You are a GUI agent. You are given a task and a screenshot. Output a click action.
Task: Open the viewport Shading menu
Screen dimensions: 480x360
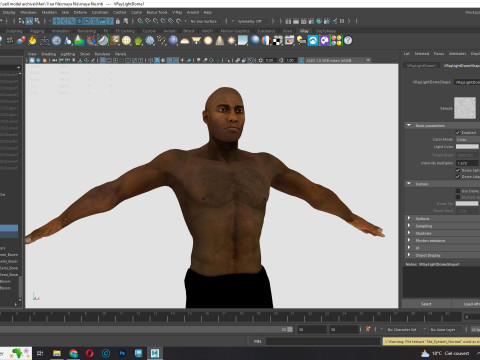pos(49,54)
